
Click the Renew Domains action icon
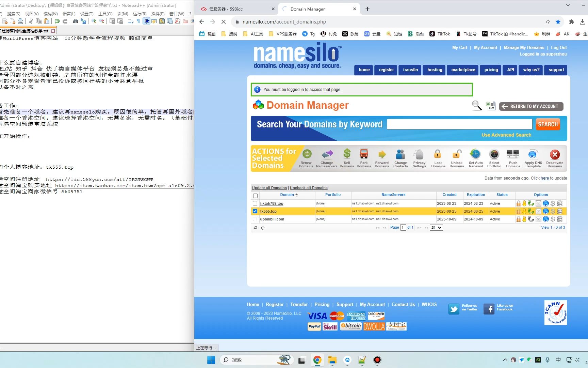pyautogui.click(x=307, y=154)
